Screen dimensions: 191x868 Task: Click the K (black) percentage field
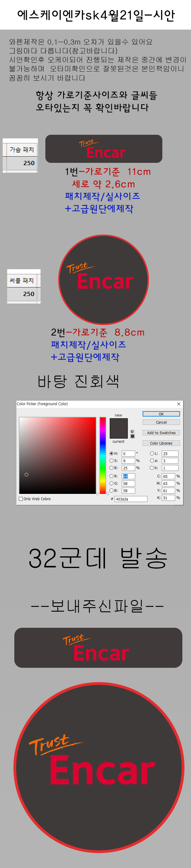tap(168, 498)
